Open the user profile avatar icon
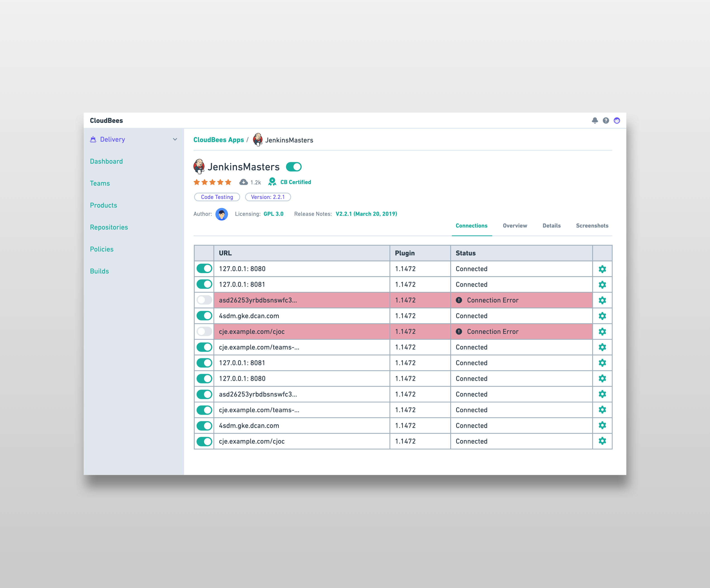This screenshot has height=588, width=710. click(617, 120)
